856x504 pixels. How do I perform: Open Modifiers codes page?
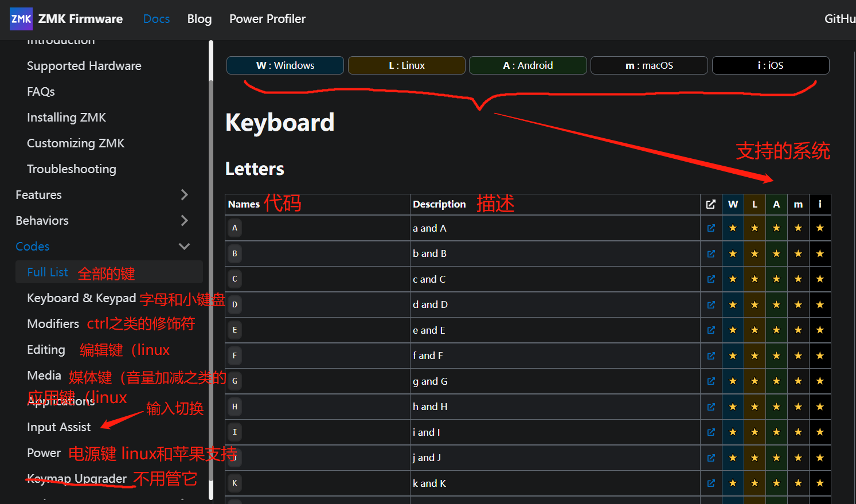click(x=53, y=324)
